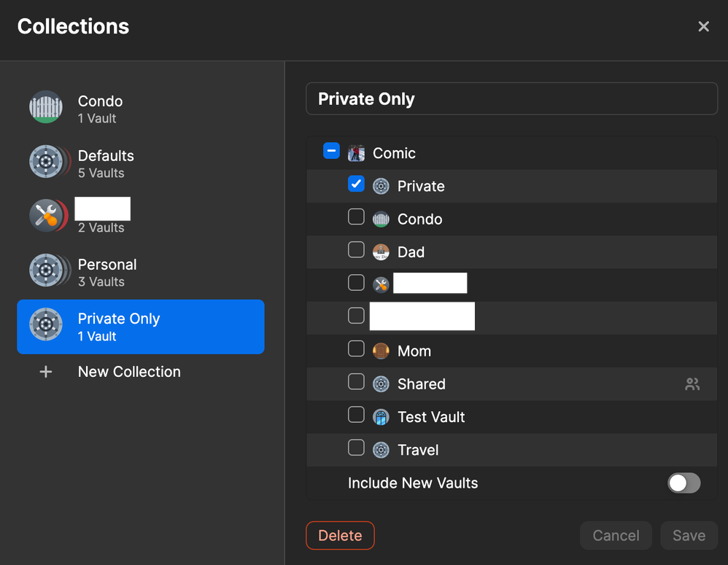Close the Collections dialog

point(703,27)
